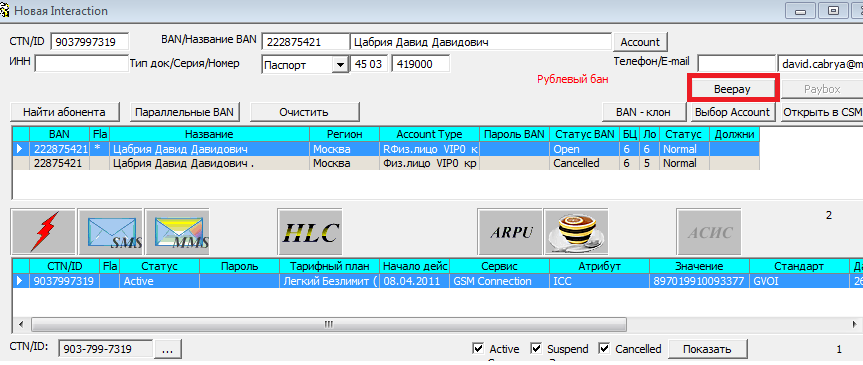Screen dimensions: 863x365
Task: Click the Account button
Action: pyautogui.click(x=640, y=42)
